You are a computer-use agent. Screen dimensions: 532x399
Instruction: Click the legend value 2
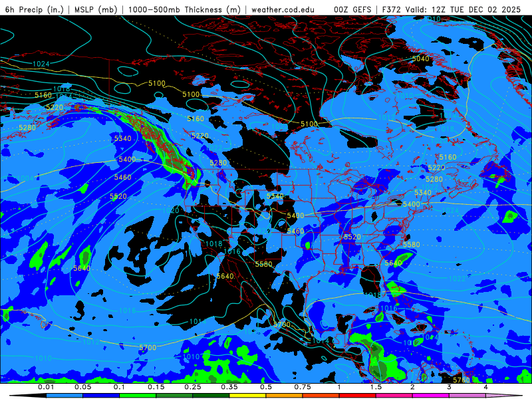412,387
